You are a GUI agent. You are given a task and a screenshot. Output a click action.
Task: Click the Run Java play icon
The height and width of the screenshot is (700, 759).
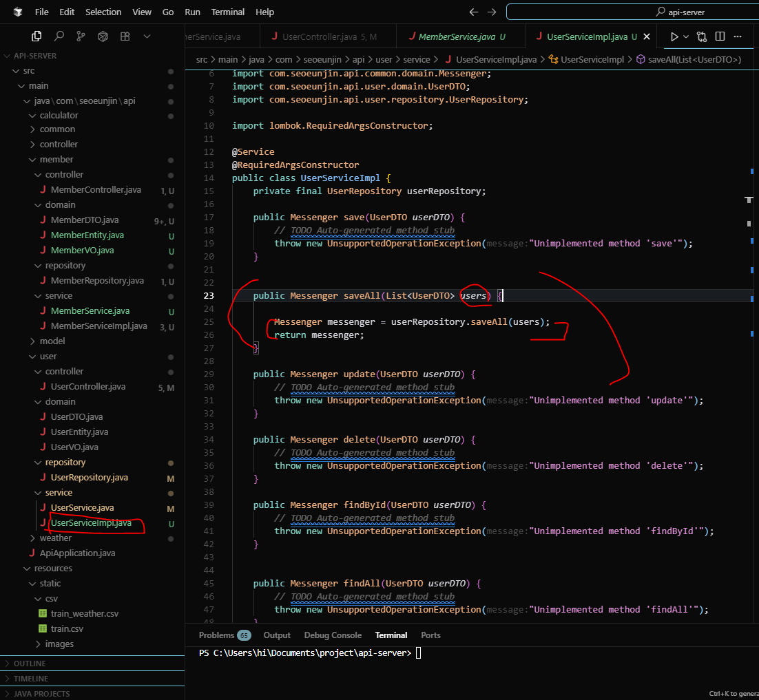click(674, 36)
